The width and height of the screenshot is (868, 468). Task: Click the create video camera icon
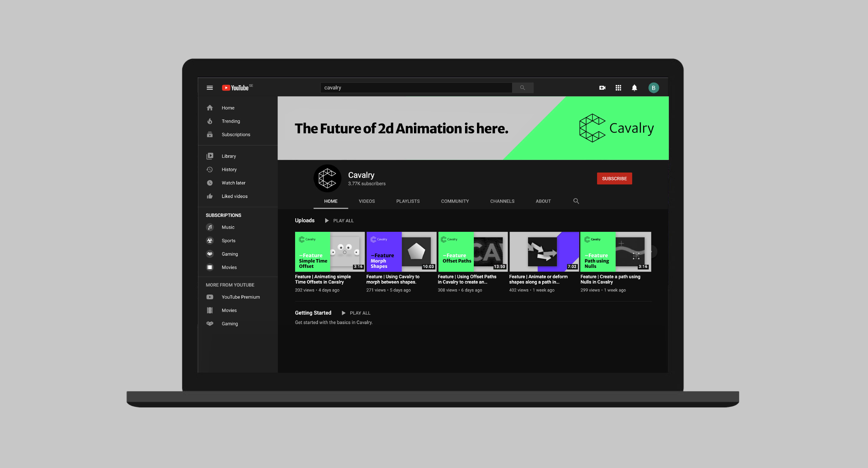point(602,88)
